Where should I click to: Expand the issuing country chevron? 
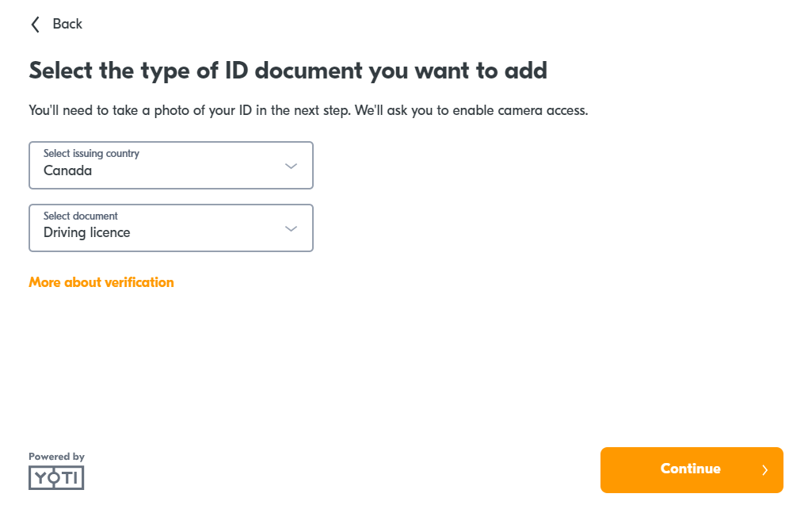[291, 166]
